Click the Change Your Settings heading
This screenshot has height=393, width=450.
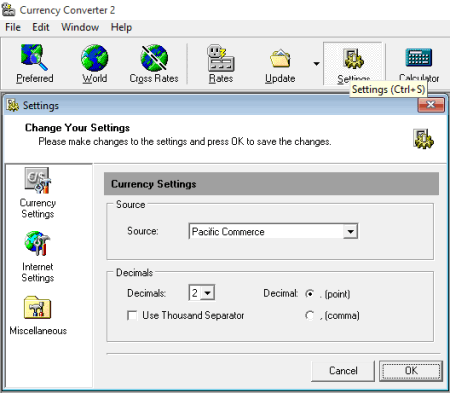tap(77, 128)
